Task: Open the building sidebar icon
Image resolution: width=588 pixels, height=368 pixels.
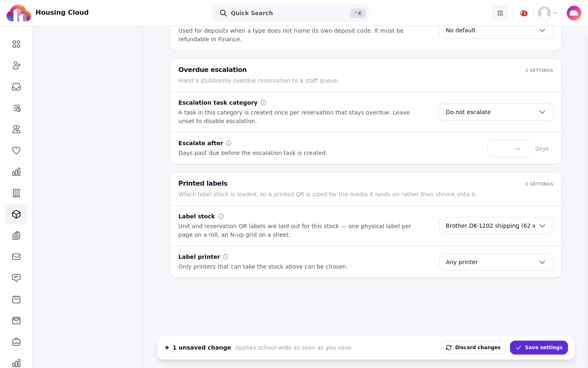Action: tap(16, 193)
